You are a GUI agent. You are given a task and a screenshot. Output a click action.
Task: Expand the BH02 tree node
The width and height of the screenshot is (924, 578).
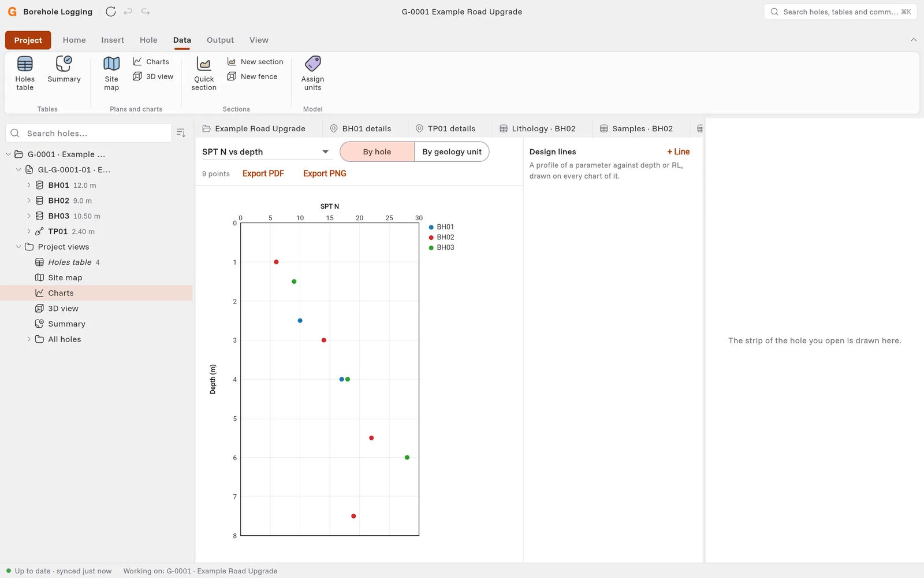pyautogui.click(x=29, y=201)
